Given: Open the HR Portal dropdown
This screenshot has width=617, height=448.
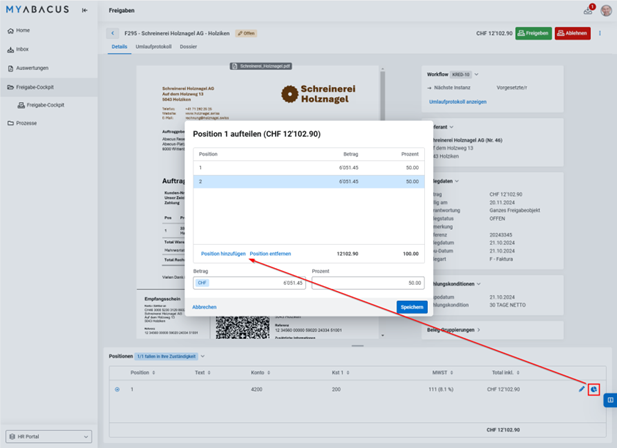Looking at the screenshot, I should pos(49,436).
